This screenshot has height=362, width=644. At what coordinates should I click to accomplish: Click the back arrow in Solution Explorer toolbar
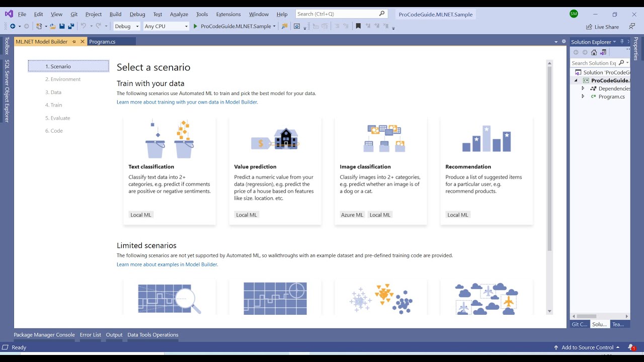[576, 52]
